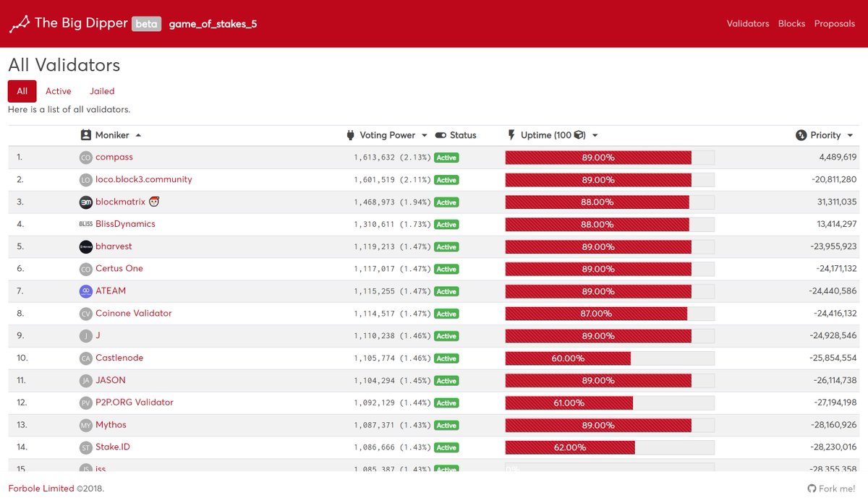
Task: Open the Coinone Validator link
Action: pos(134,313)
